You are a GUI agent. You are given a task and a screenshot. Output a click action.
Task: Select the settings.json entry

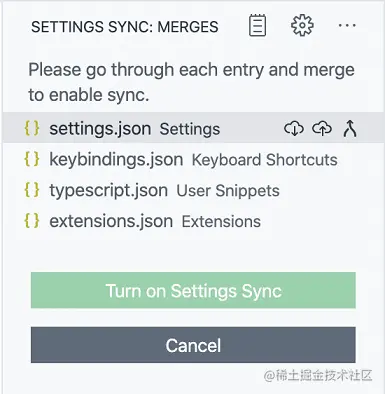(193, 128)
